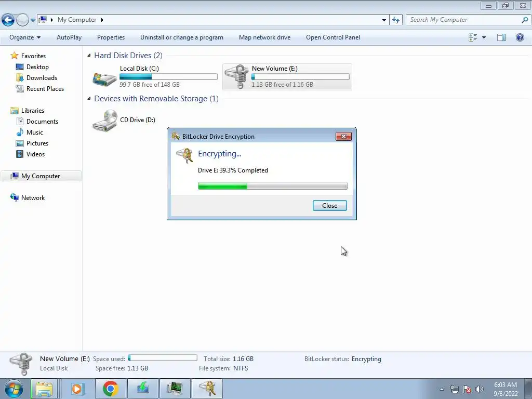Toggle the preview pane icon

coord(501,37)
